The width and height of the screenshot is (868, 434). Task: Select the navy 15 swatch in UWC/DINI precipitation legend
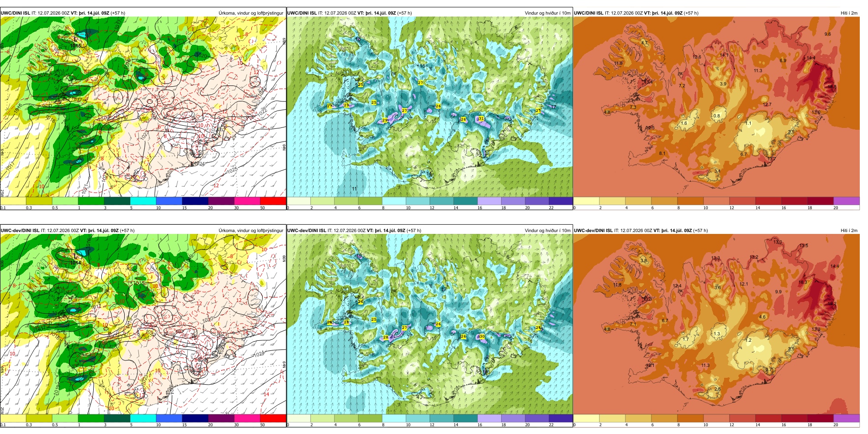(x=195, y=201)
